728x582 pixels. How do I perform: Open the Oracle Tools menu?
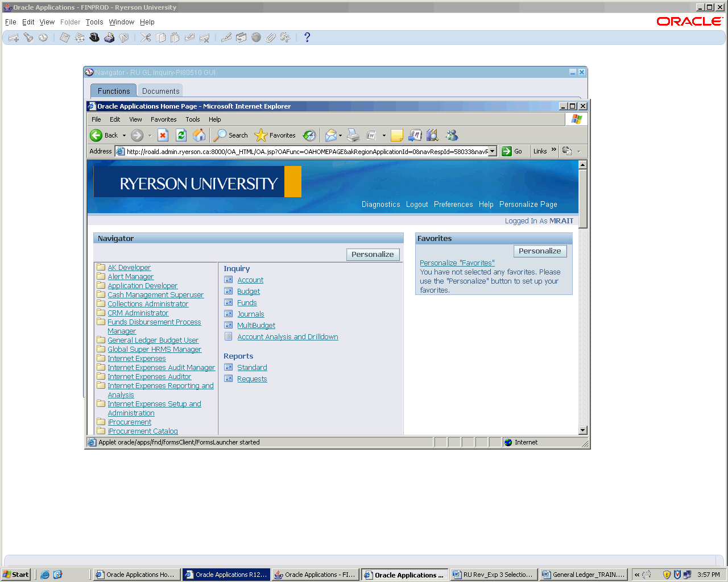(94, 22)
